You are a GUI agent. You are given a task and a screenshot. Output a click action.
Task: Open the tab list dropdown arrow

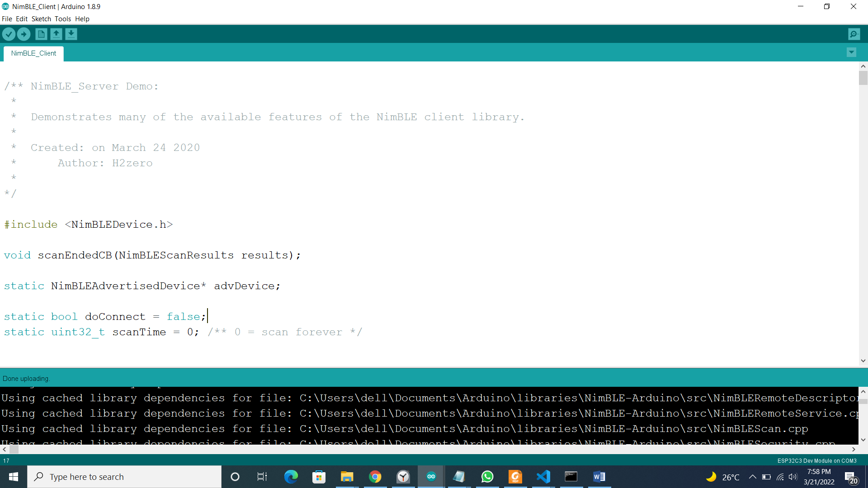pos(851,52)
